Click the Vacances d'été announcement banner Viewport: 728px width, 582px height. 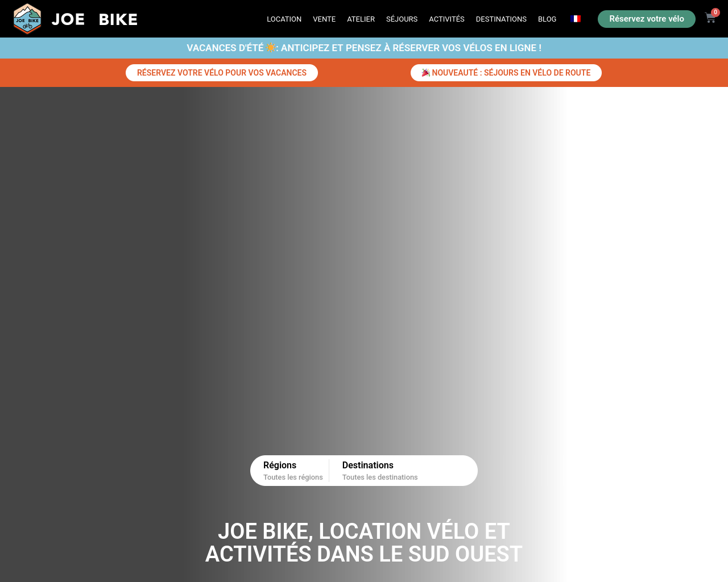[364, 48]
